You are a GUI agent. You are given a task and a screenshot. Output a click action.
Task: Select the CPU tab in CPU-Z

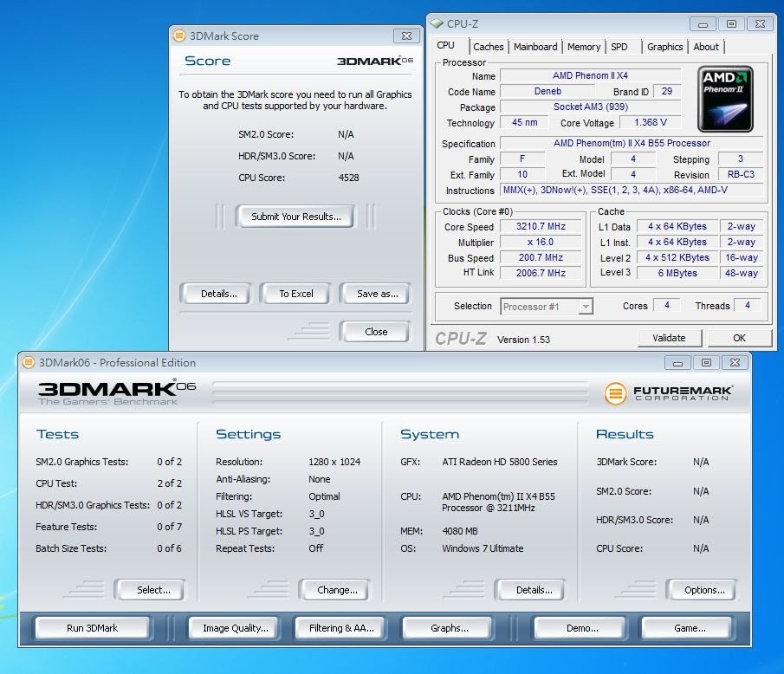[x=445, y=46]
